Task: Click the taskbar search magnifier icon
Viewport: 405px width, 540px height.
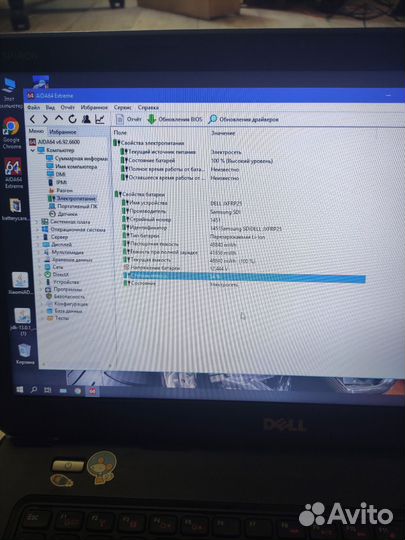Action: 33,390
